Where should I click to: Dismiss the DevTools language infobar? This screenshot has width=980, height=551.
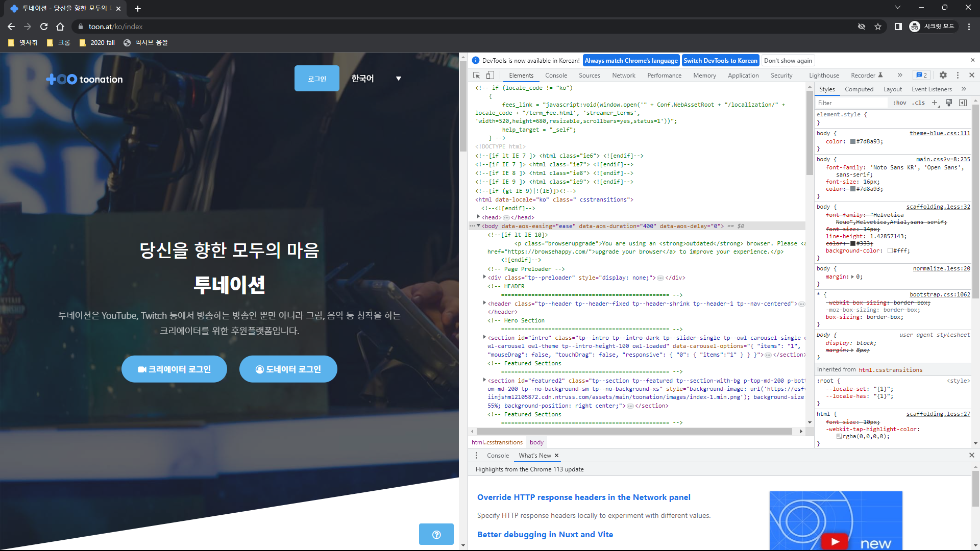tap(972, 60)
